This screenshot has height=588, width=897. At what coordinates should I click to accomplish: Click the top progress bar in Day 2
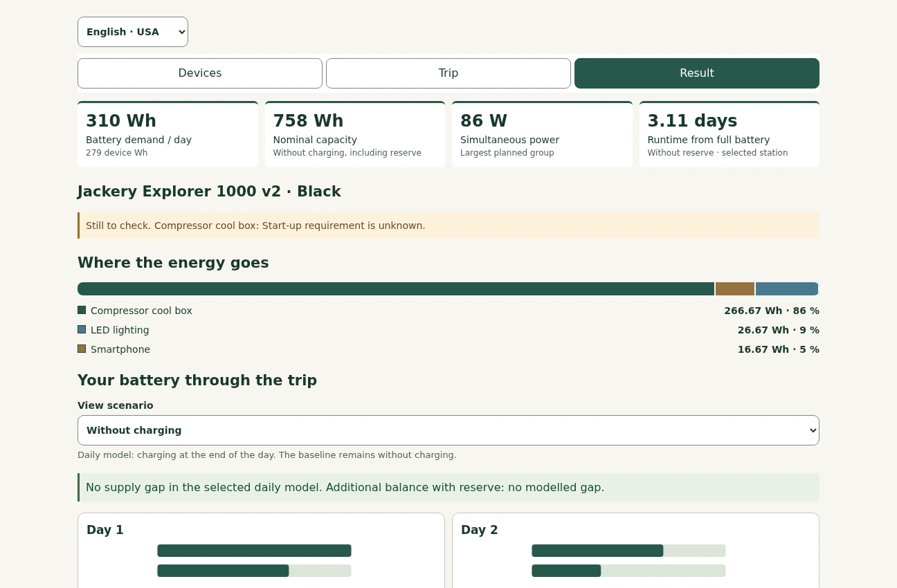click(x=628, y=551)
